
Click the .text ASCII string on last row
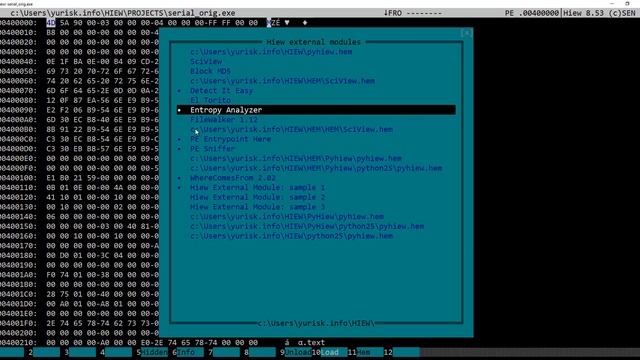pyautogui.click(x=311, y=342)
